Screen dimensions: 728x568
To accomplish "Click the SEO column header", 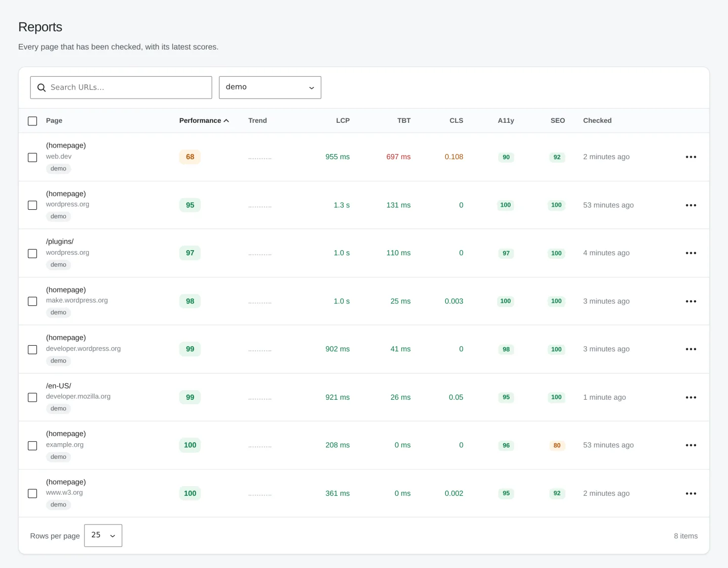I will (558, 121).
